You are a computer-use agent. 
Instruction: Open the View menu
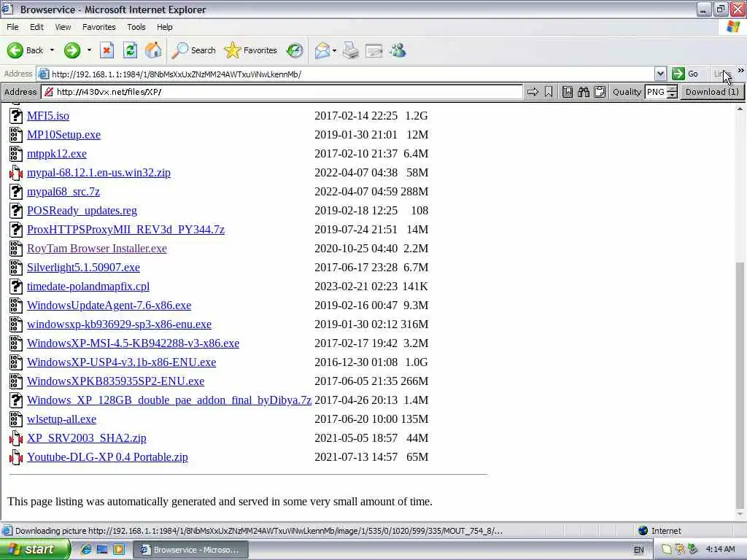click(63, 27)
